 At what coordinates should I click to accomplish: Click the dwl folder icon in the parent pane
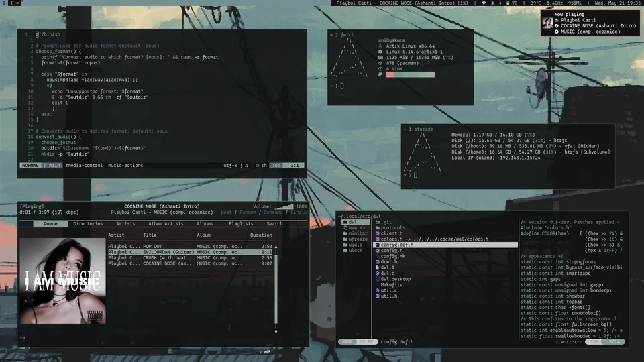[x=345, y=222]
